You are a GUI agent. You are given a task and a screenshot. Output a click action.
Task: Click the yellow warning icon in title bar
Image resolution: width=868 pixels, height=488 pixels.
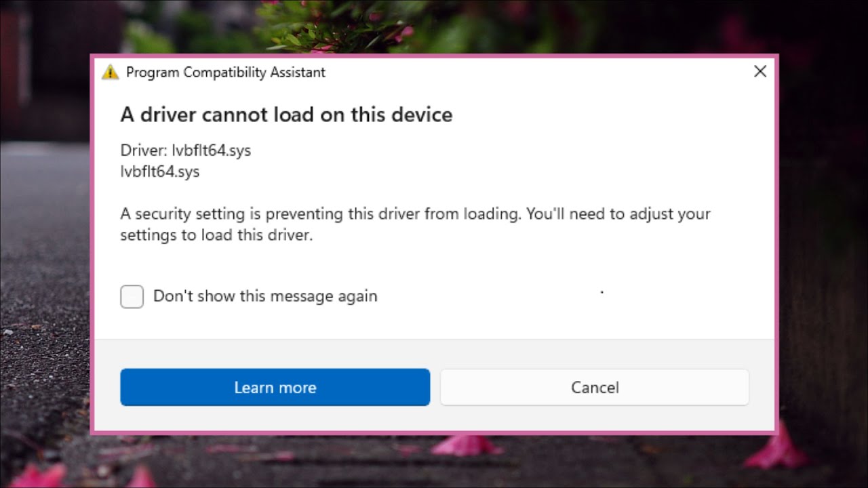[110, 72]
